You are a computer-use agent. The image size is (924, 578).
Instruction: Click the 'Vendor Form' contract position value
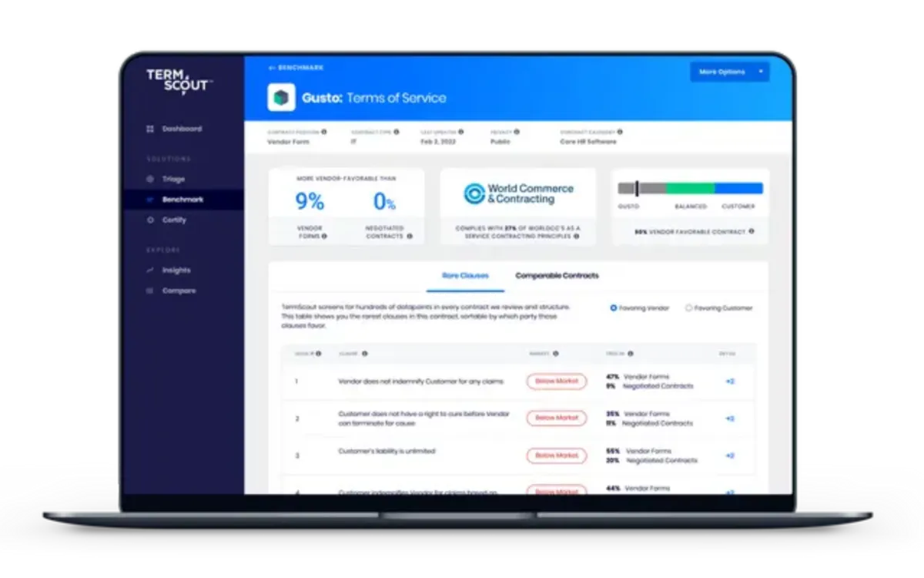point(287,142)
